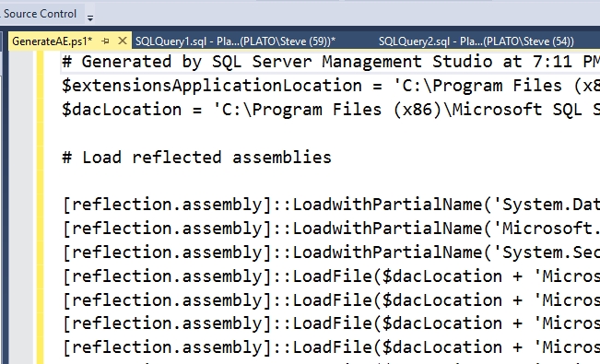Image resolution: width=600 pixels, height=364 pixels.
Task: Click the '# Load reflected assemblies' comment
Action: 196,158
